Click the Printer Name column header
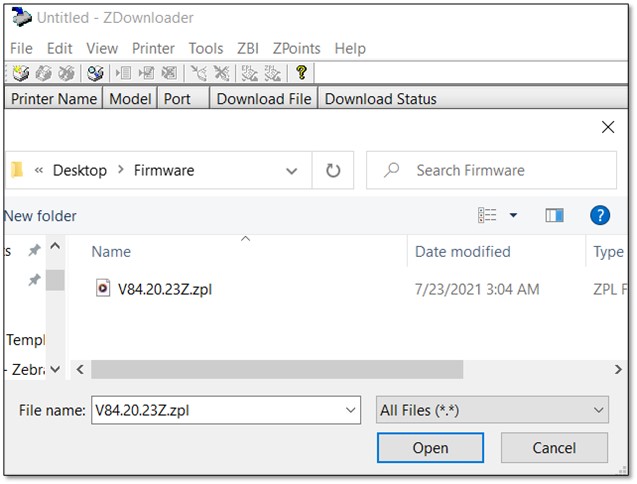The image size is (637, 484). 54,99
